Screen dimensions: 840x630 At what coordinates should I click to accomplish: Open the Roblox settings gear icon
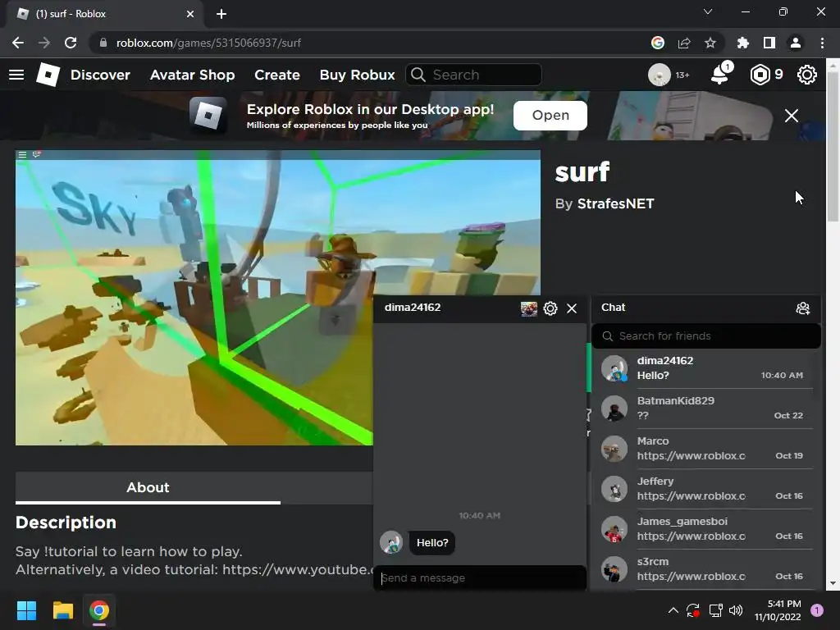807,75
